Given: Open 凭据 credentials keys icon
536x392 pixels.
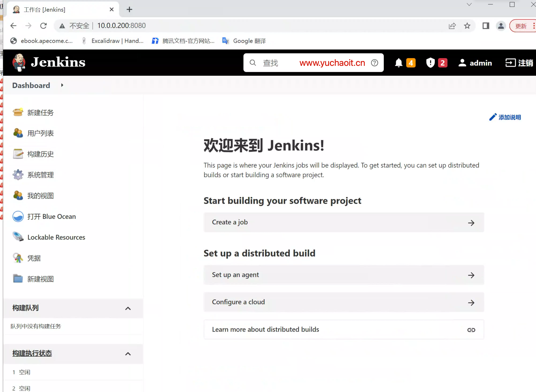Looking at the screenshot, I should tap(18, 258).
